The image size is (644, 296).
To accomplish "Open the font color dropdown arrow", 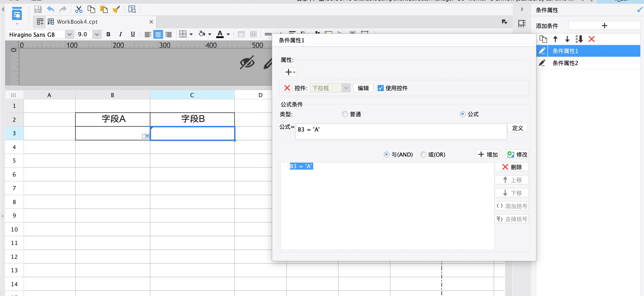I will pyautogui.click(x=228, y=34).
